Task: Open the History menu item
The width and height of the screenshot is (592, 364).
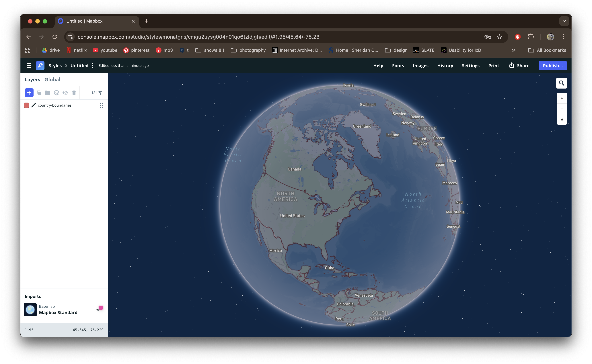Action: coord(445,65)
